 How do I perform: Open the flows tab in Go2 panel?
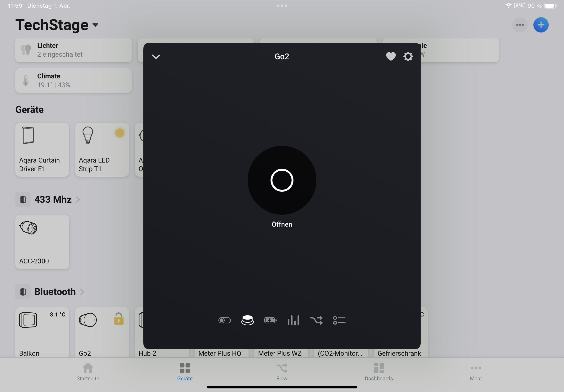tap(316, 320)
